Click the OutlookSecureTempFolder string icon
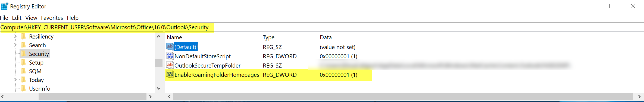This screenshot has height=102, width=644. tap(170, 65)
